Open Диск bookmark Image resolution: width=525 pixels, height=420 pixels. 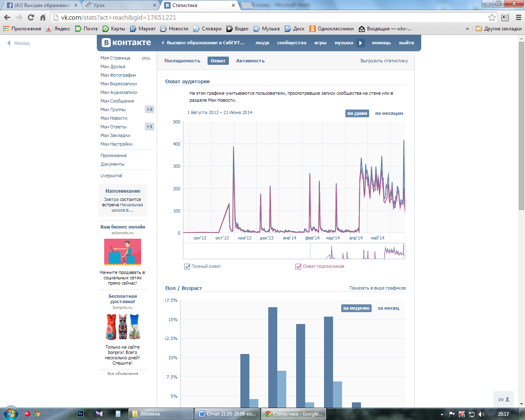[294, 29]
